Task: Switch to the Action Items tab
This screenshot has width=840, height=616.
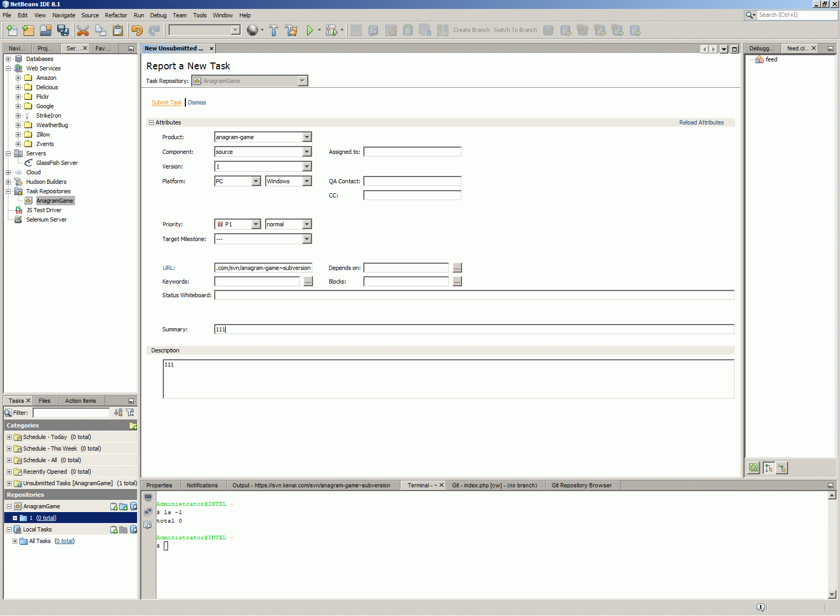Action: coord(80,401)
